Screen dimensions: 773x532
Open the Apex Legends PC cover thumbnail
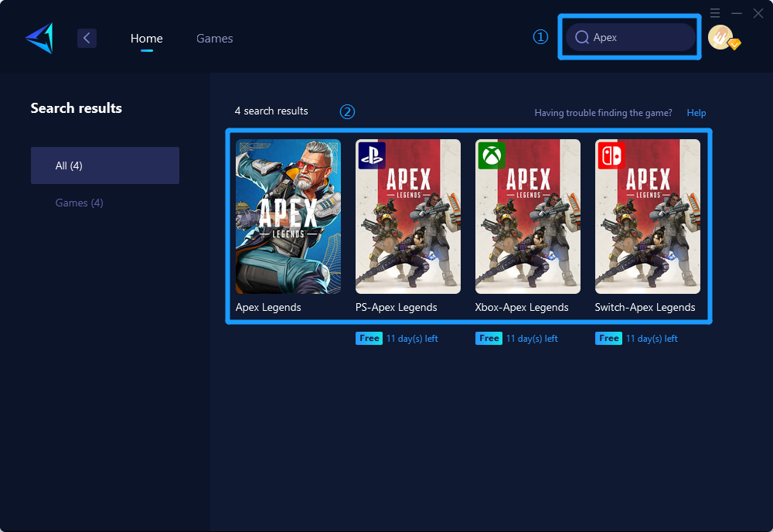[x=288, y=217]
